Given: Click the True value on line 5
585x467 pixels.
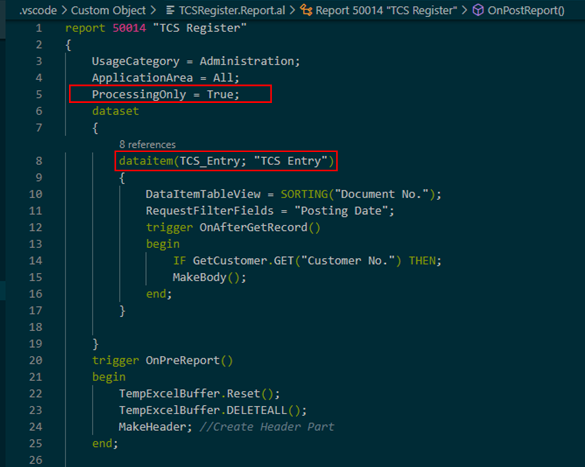Looking at the screenshot, I should tap(220, 94).
